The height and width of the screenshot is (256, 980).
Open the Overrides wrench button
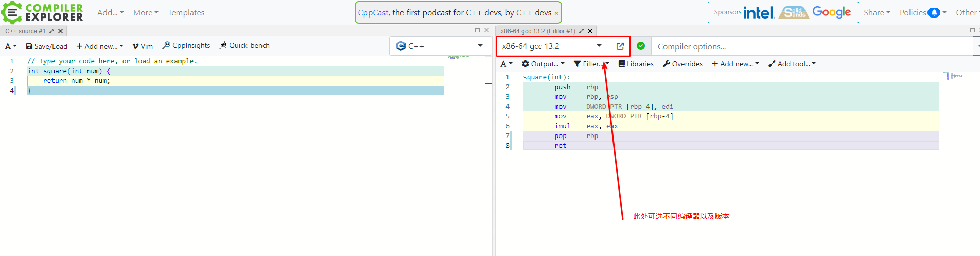click(682, 64)
